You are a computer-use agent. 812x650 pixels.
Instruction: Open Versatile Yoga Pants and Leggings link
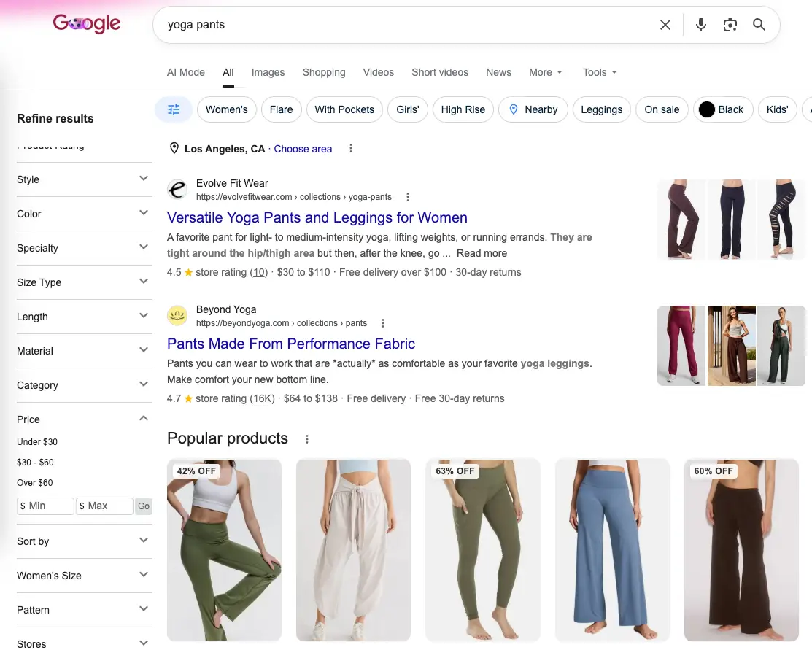click(317, 217)
